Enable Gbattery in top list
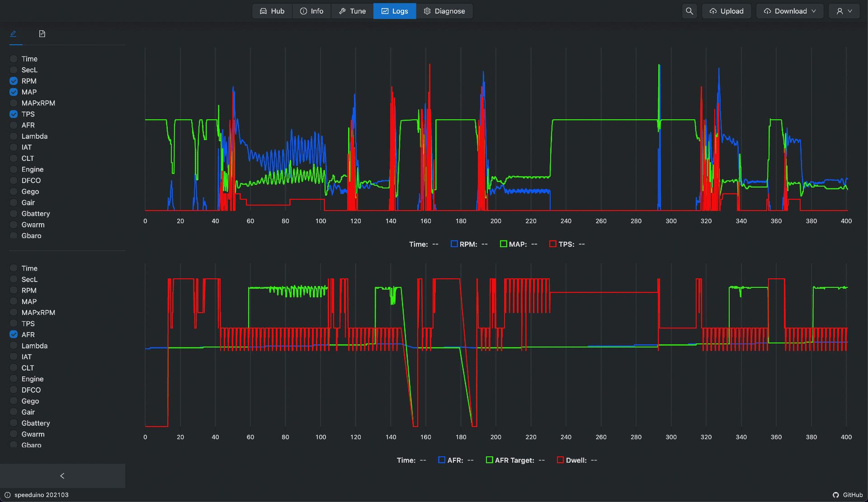The image size is (868, 502). [14, 214]
